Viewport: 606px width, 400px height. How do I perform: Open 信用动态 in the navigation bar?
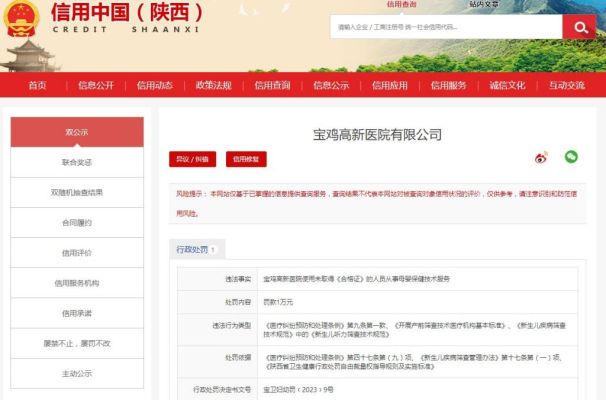click(155, 85)
